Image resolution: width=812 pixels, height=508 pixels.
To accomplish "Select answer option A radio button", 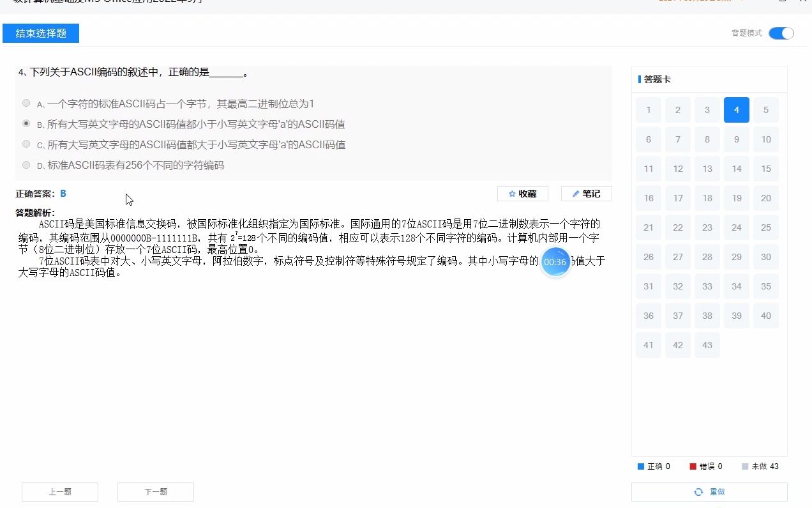I will [26, 103].
